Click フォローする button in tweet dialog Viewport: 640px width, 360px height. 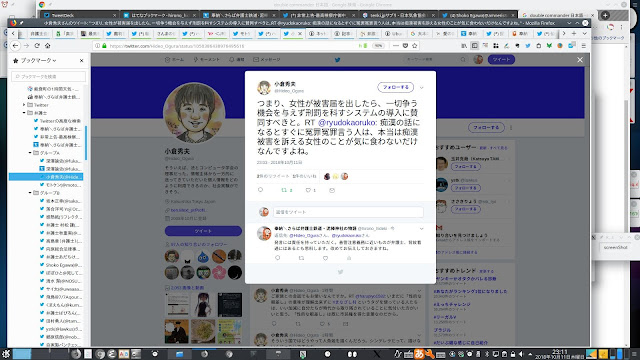click(396, 87)
